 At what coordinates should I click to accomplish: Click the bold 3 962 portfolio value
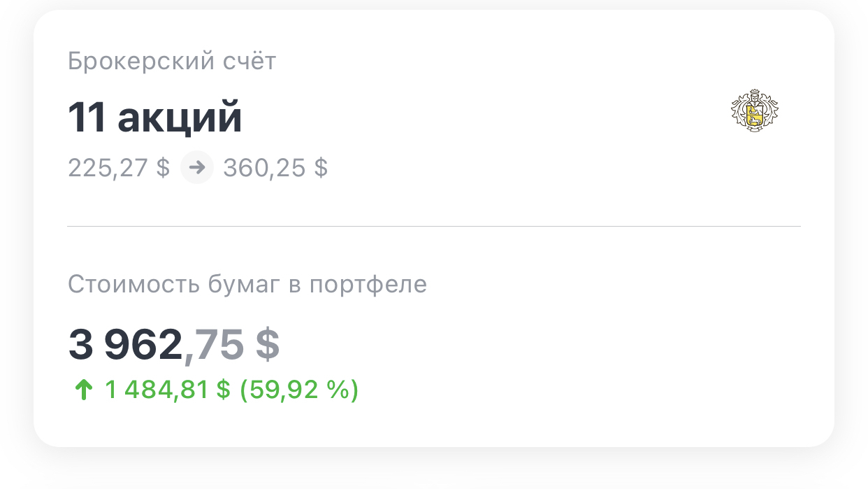pyautogui.click(x=124, y=345)
